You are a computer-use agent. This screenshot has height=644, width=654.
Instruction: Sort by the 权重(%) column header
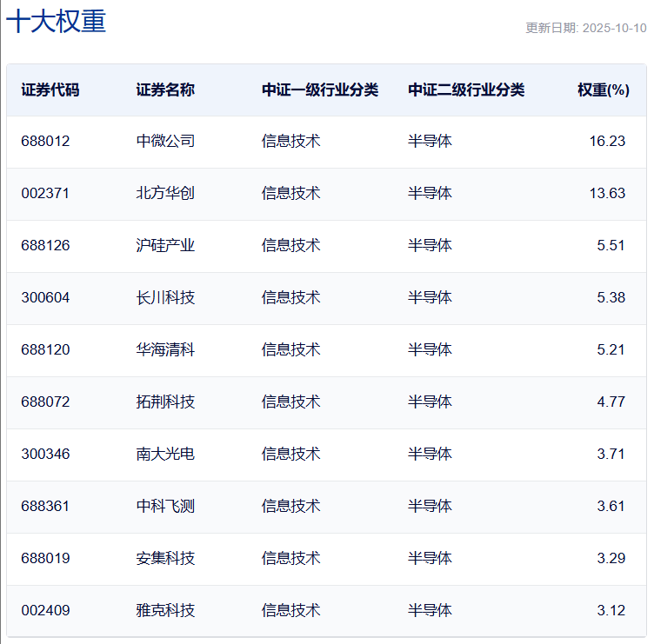(603, 90)
